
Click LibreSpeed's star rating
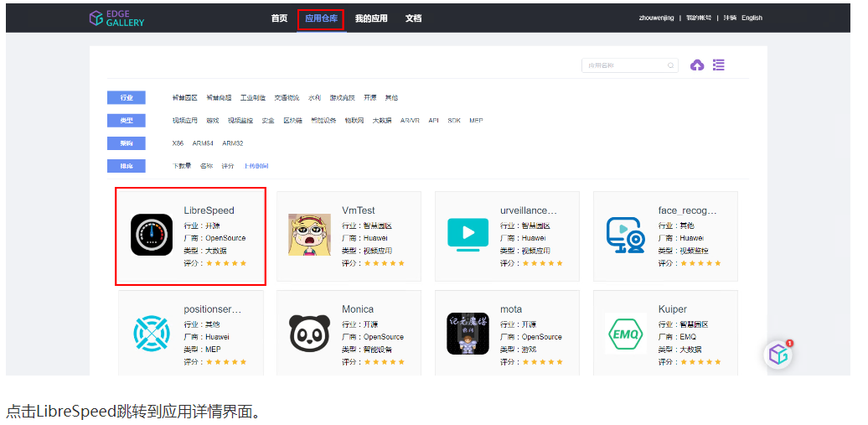coord(226,263)
